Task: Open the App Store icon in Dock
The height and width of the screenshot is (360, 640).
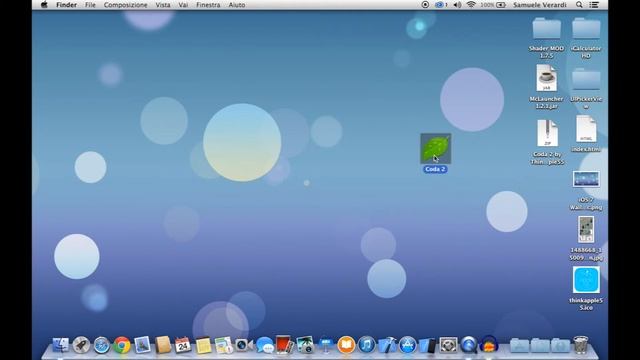Action: pos(407,345)
